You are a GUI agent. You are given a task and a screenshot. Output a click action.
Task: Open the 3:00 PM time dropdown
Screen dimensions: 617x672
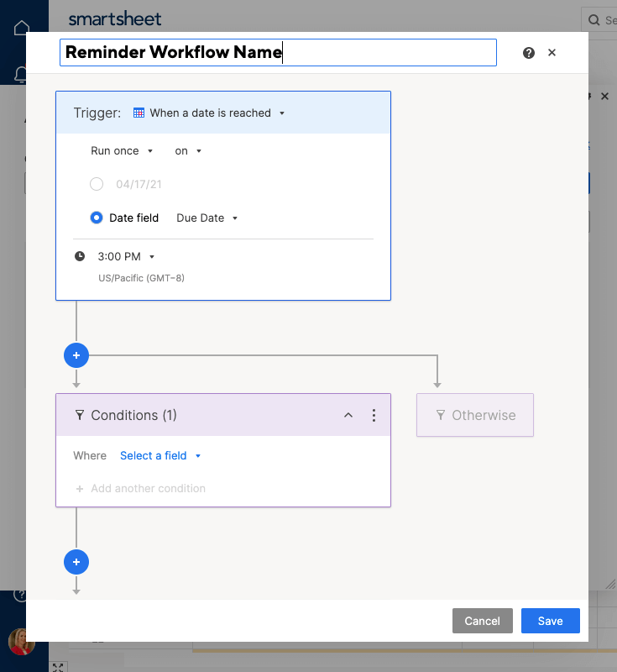pos(126,256)
